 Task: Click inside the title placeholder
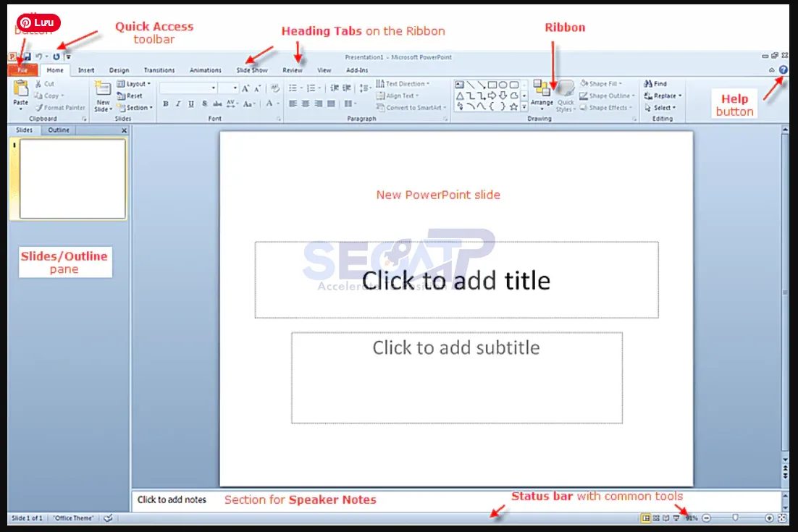(456, 280)
